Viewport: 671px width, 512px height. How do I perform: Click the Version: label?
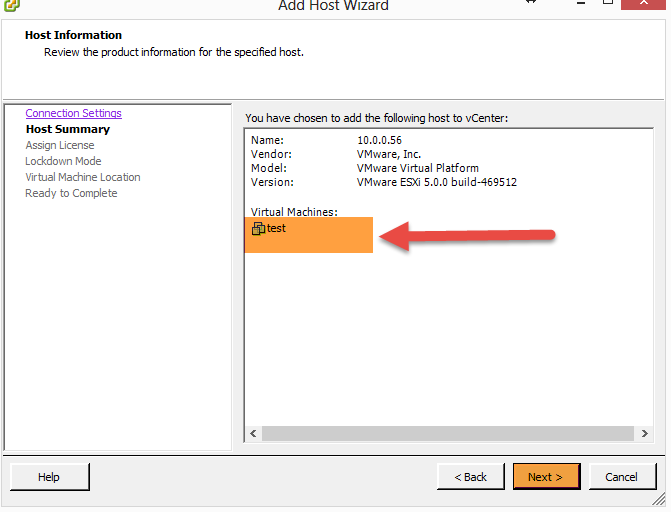tap(272, 182)
